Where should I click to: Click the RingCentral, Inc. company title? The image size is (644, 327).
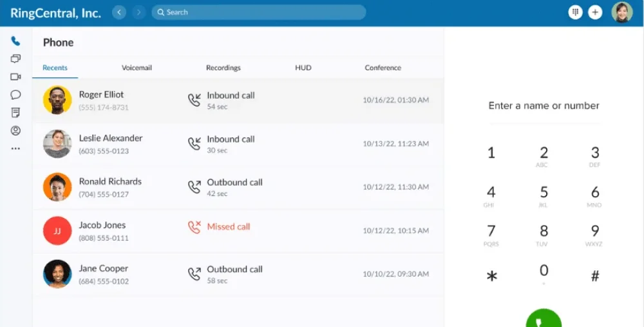[x=55, y=13]
